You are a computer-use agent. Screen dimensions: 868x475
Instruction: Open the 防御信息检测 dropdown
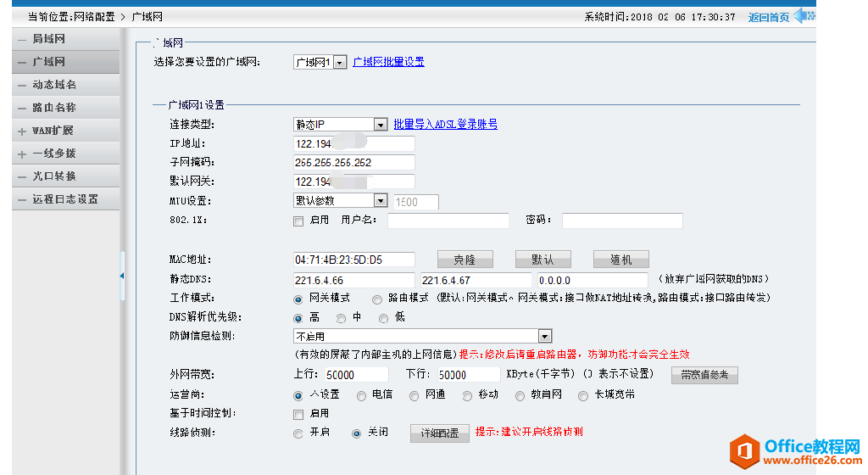[x=544, y=336]
